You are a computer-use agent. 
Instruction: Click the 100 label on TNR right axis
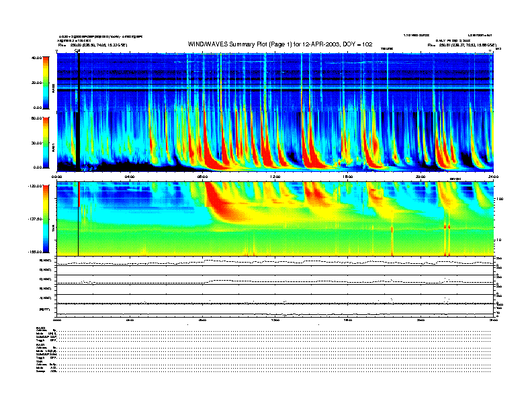pos(500,199)
